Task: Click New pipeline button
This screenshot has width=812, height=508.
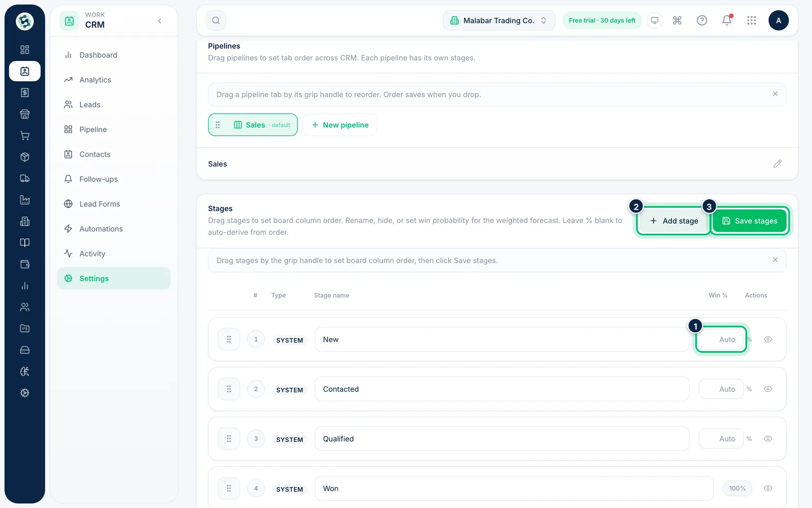Action: point(340,125)
